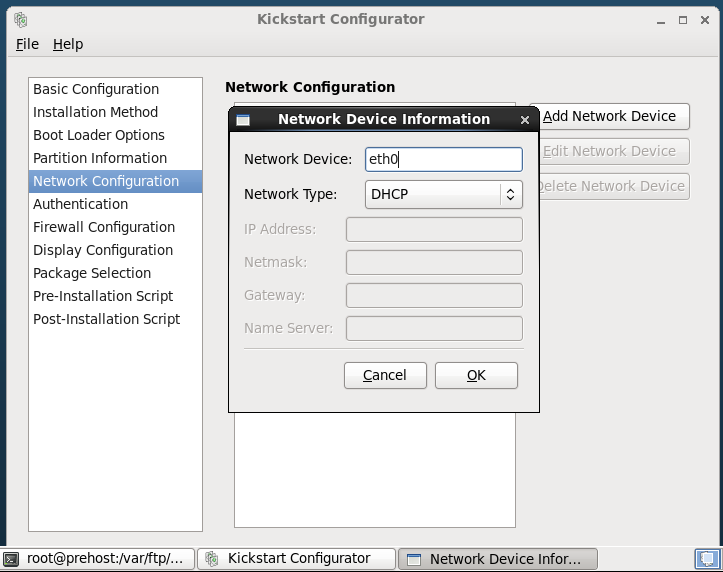Open the Network Type dropdown
This screenshot has height=572, width=723.
pyautogui.click(x=444, y=194)
